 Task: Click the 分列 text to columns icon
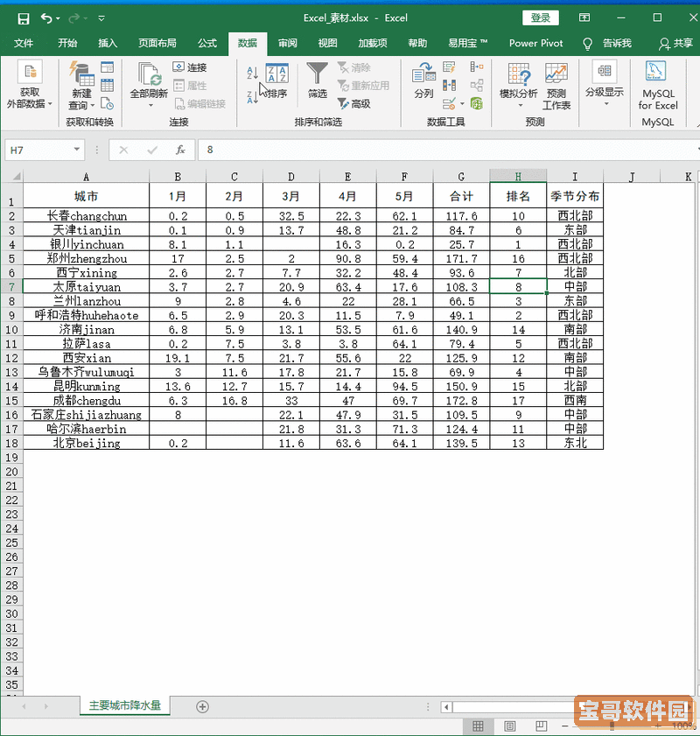point(423,81)
